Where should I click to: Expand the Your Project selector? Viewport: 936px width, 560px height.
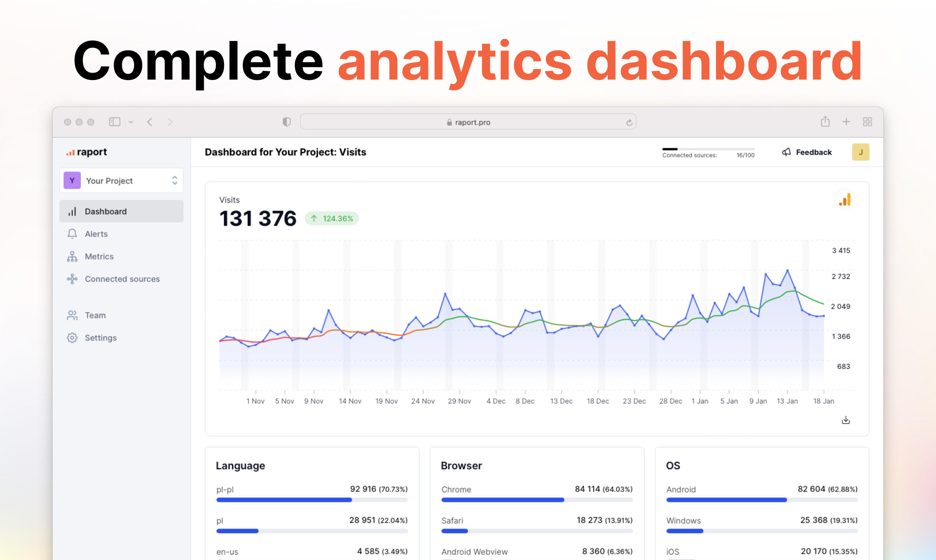click(x=121, y=181)
